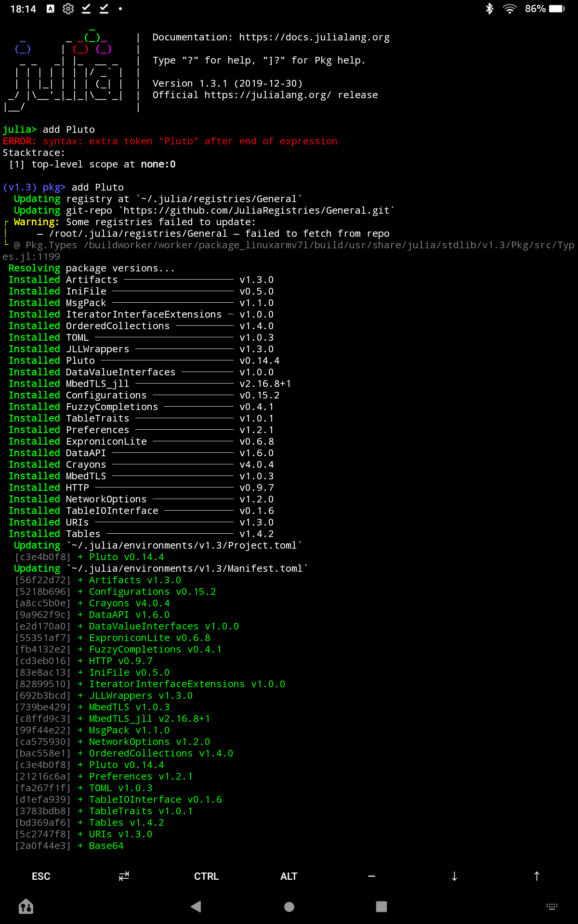Tap the Android recent apps button
The height and width of the screenshot is (924, 578).
(x=381, y=907)
